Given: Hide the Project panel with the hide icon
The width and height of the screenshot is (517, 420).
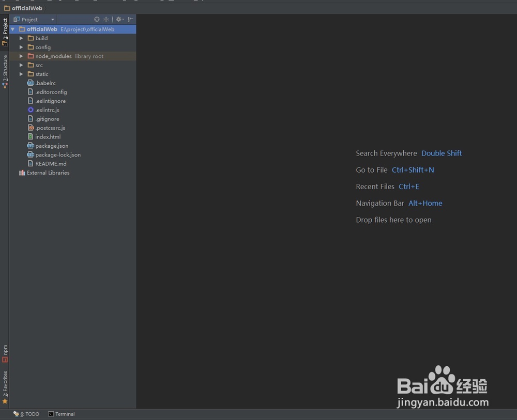Looking at the screenshot, I should click(x=131, y=20).
